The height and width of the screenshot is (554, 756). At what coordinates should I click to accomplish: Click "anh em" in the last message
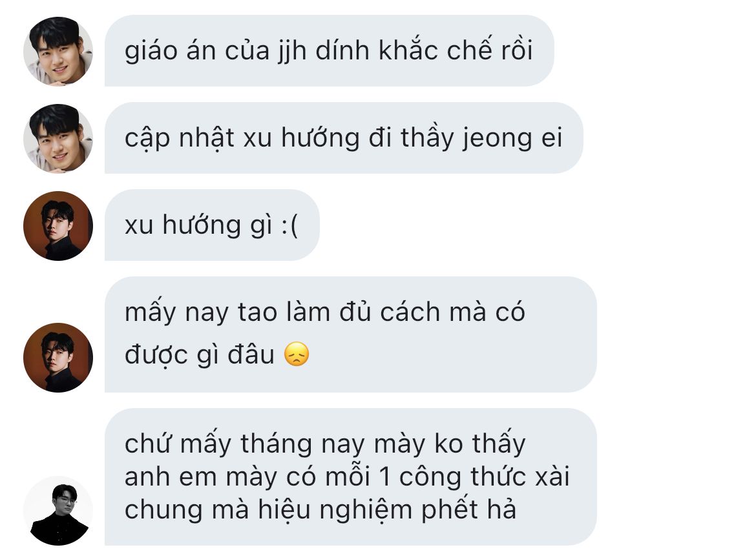tap(171, 477)
